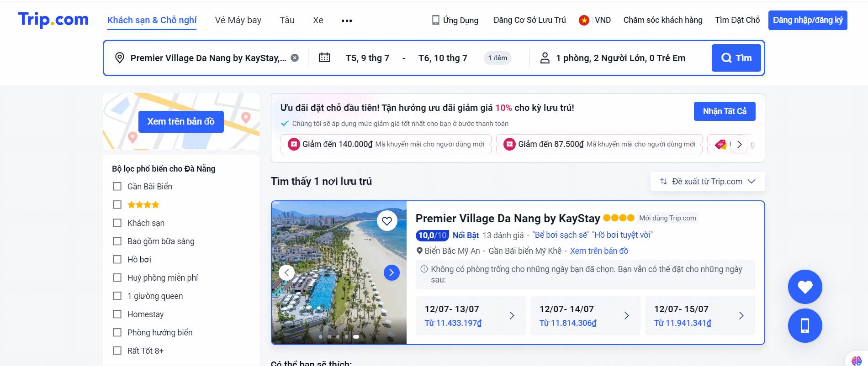This screenshot has width=868, height=366.
Task: Check the four-star rating filter
Action: 117,205
